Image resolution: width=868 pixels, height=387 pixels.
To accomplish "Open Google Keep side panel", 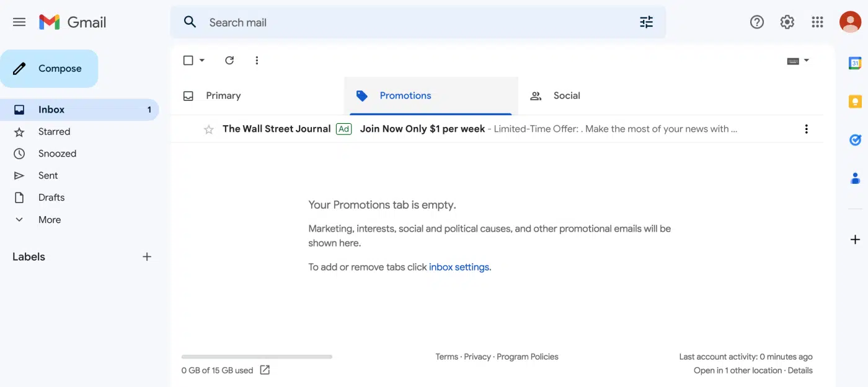I will (x=855, y=102).
